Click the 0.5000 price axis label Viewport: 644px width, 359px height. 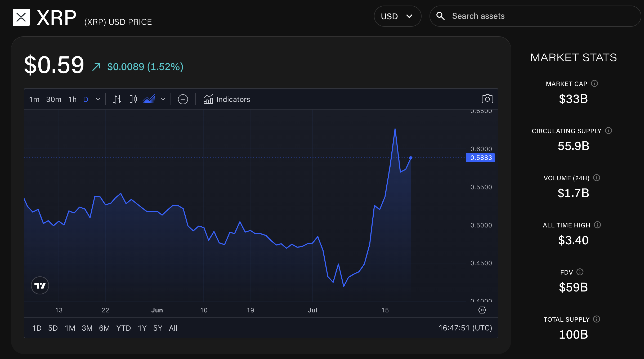[x=481, y=225]
